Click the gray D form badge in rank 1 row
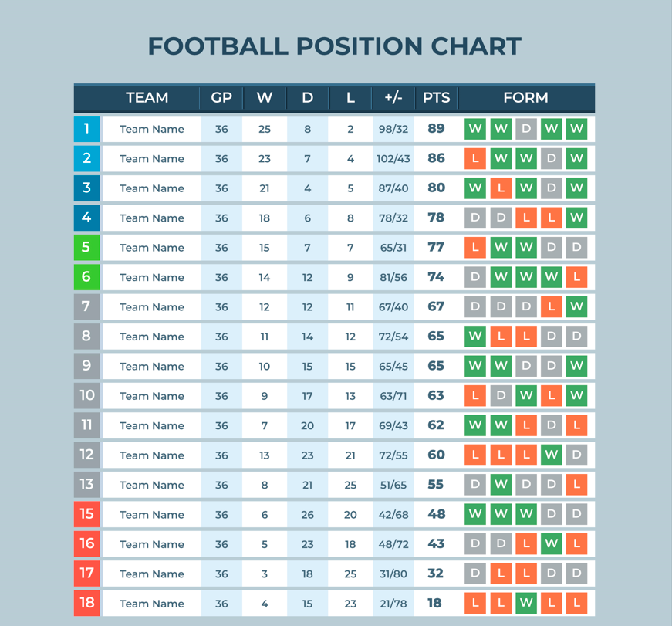The height and width of the screenshot is (626, 672). tap(526, 129)
